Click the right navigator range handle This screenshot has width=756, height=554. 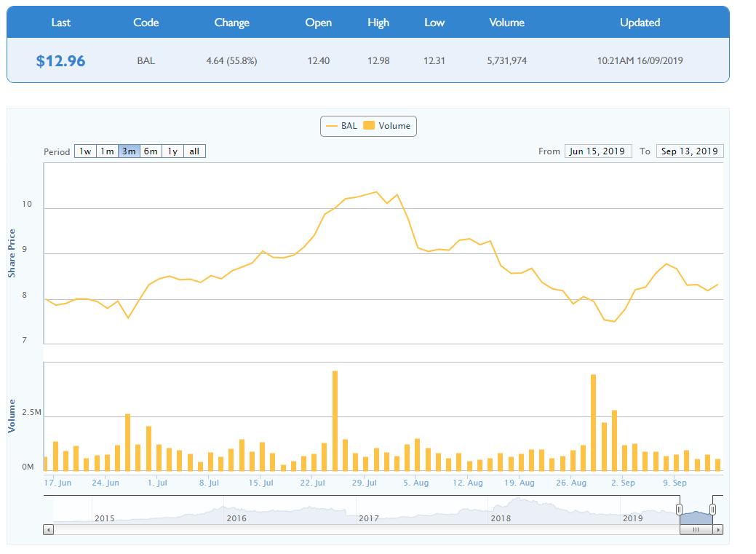coord(713,510)
